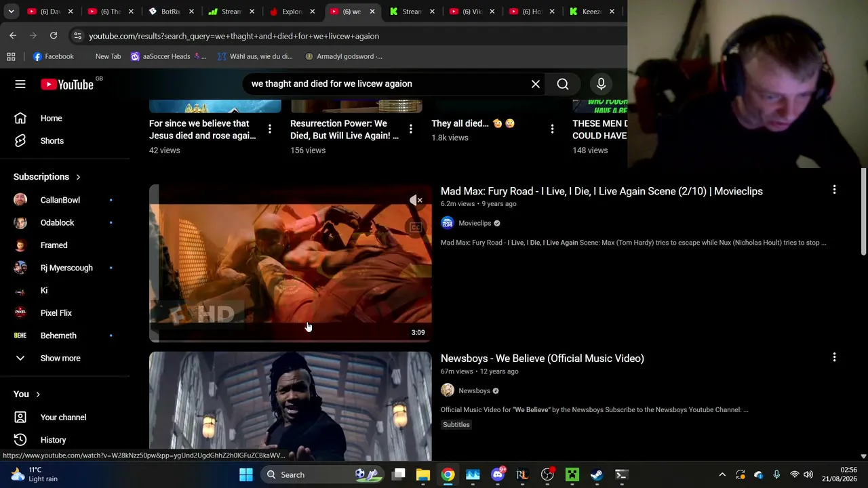Toggle captions on the Mad Max preview
Viewport: 868px width, 488px height.
tap(416, 228)
